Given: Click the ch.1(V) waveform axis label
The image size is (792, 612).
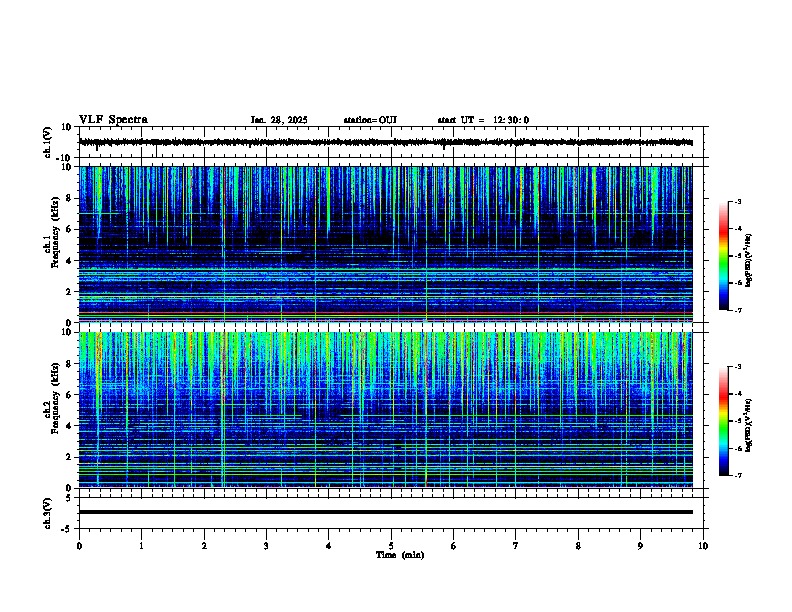Looking at the screenshot, I should click(47, 142).
